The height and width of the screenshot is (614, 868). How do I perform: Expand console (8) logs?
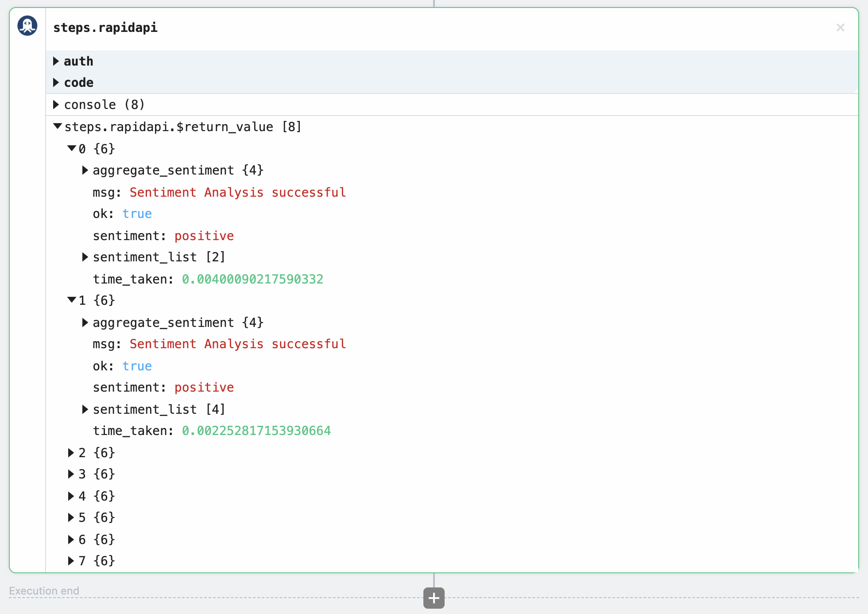(56, 105)
